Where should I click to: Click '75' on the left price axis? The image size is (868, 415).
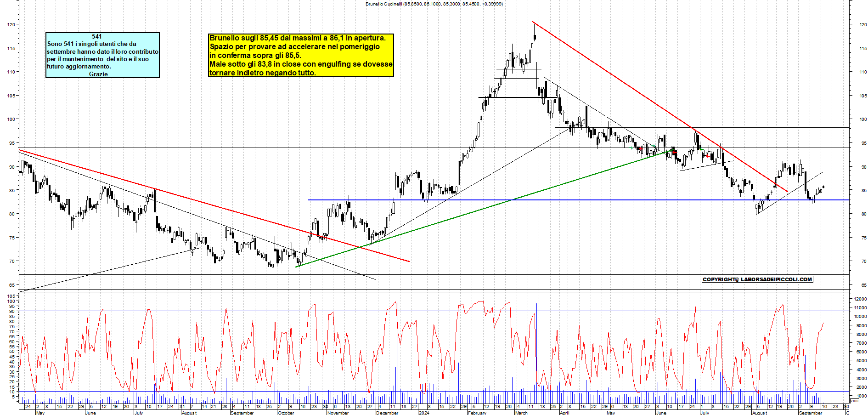point(12,238)
